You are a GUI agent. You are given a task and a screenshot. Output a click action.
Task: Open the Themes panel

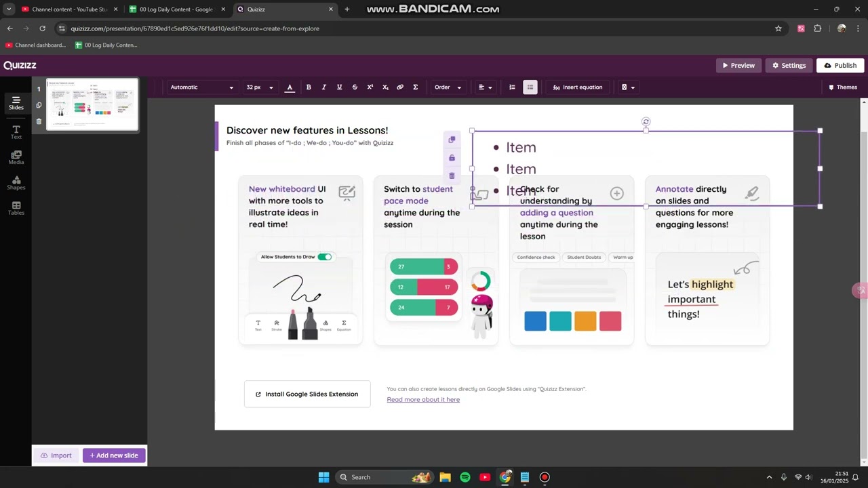tap(842, 87)
